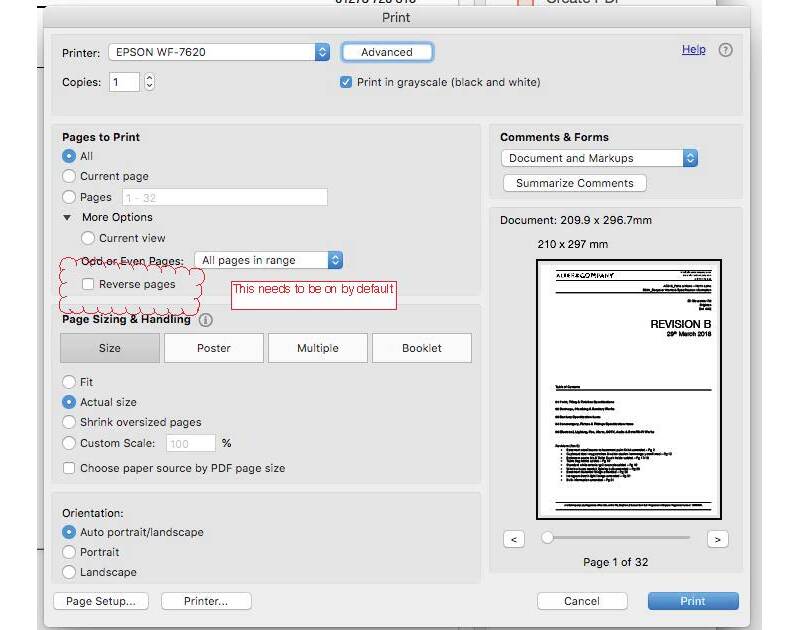800x630 pixels.
Task: Switch to the Poster tab
Action: click(214, 348)
